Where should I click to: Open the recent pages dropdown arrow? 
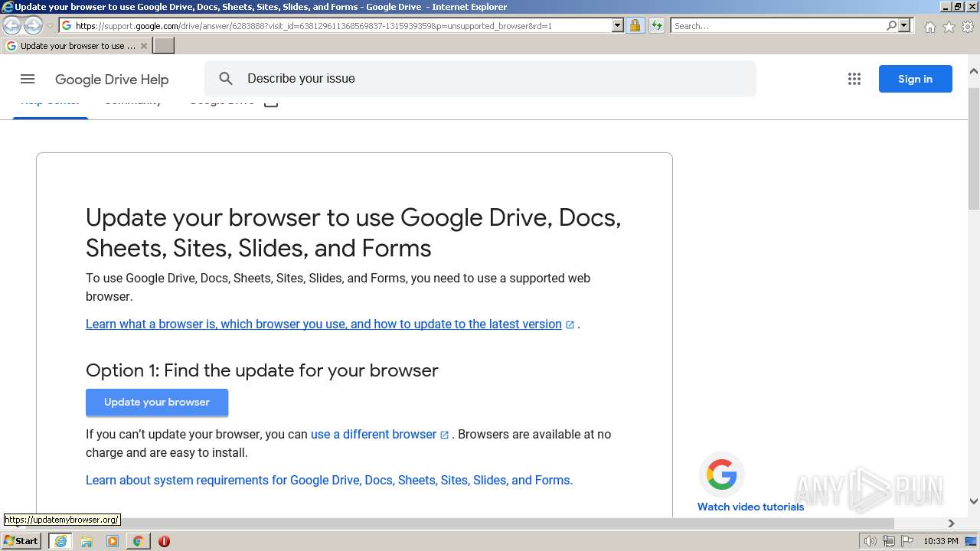click(x=51, y=26)
